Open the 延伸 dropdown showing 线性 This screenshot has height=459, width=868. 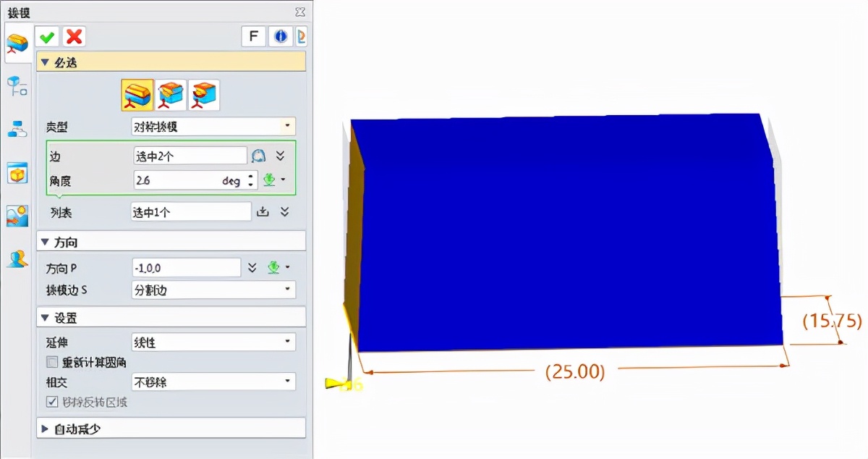[213, 342]
